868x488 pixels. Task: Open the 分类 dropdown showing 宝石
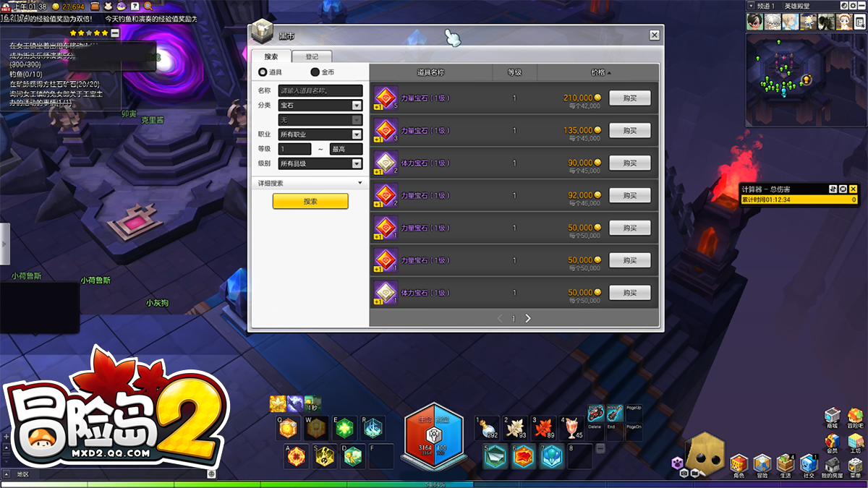320,106
